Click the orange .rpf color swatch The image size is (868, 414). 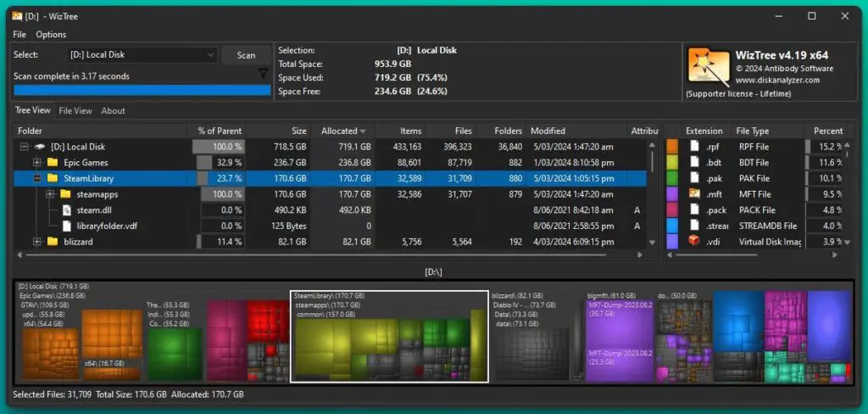[672, 147]
